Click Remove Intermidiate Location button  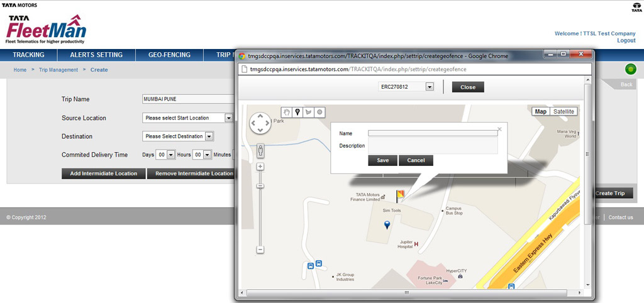(x=191, y=174)
